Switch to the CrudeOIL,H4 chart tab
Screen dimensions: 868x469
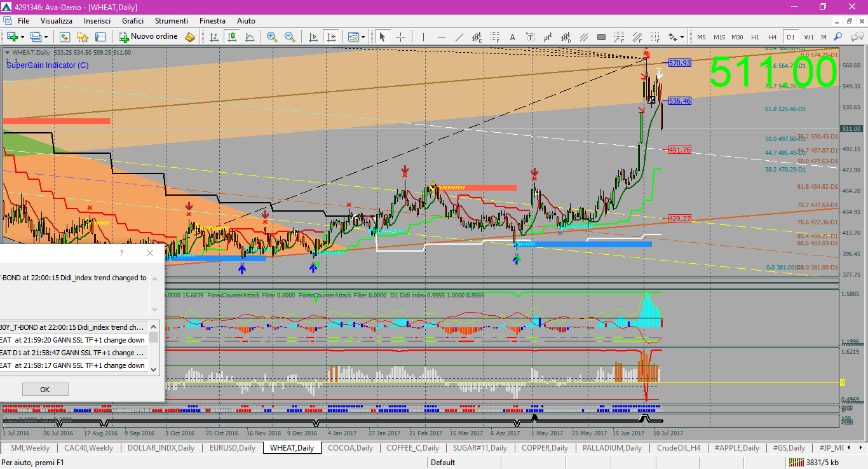coord(678,448)
